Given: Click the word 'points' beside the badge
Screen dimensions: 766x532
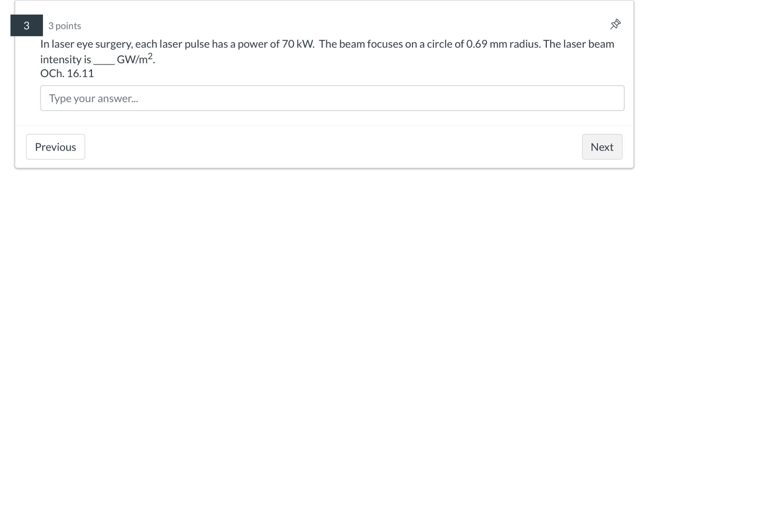Looking at the screenshot, I should pos(68,26).
